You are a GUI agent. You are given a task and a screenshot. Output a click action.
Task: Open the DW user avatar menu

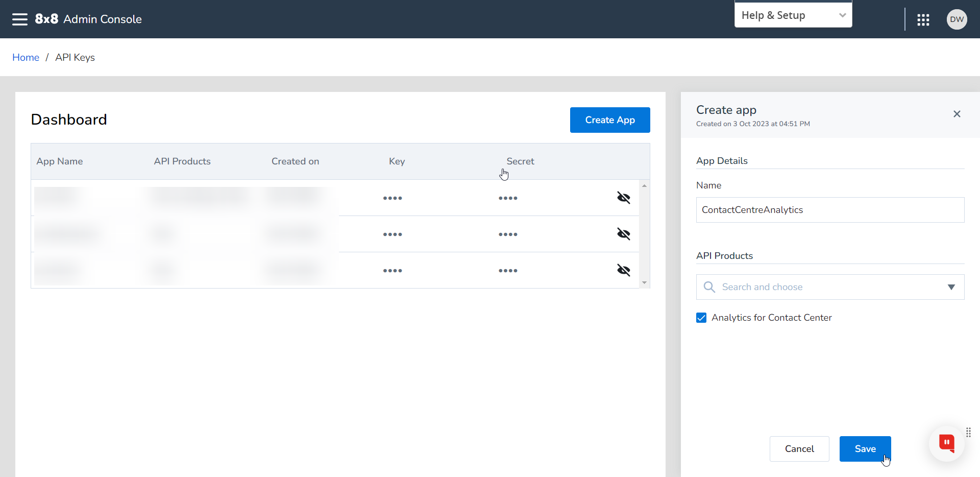point(957,19)
